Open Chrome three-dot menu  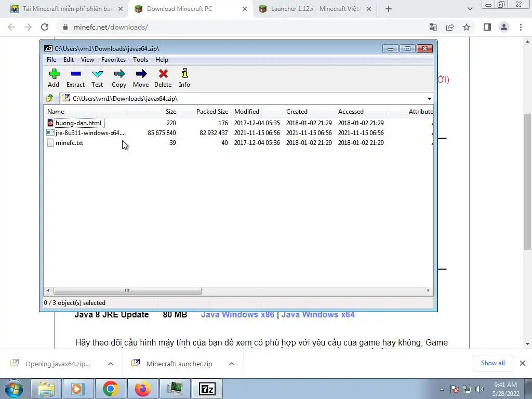(521, 27)
